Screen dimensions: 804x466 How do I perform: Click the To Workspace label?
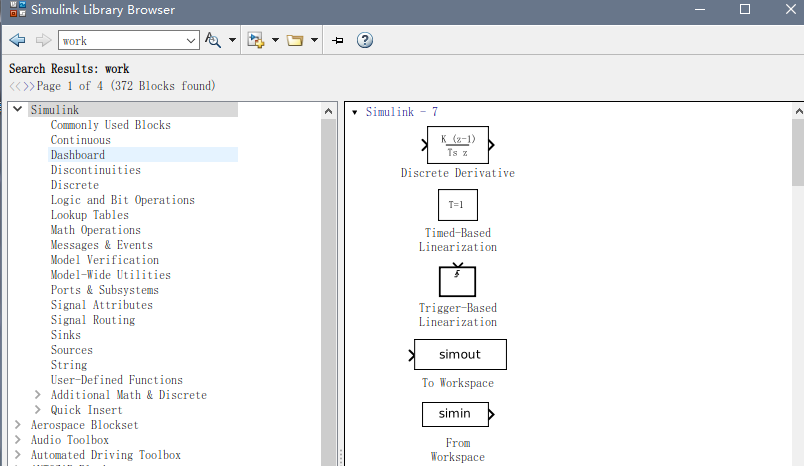click(x=458, y=383)
